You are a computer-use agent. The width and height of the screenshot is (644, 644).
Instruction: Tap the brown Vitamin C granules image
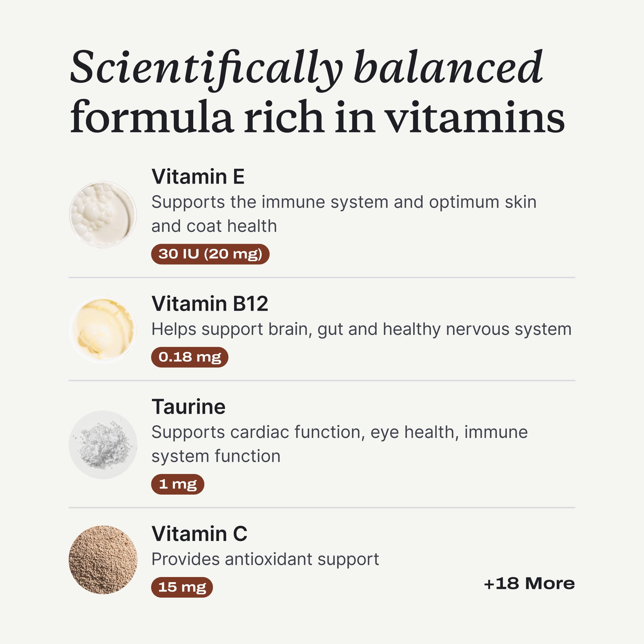coord(103,560)
